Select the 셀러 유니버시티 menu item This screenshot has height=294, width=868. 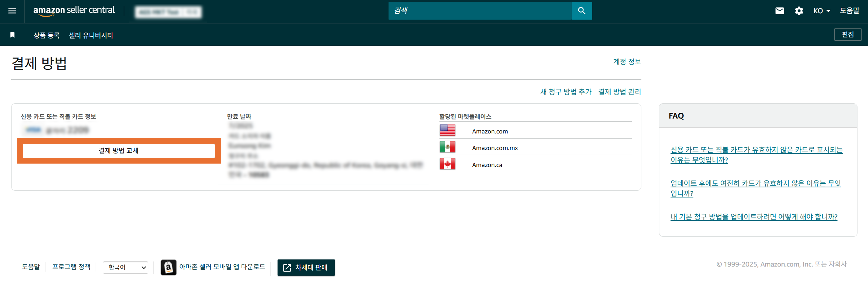pyautogui.click(x=91, y=35)
